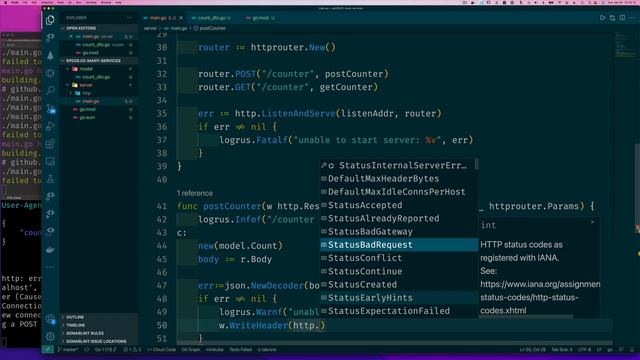Click the sync changes icon in status bar
The width and height of the screenshot is (640, 360).
click(87, 350)
